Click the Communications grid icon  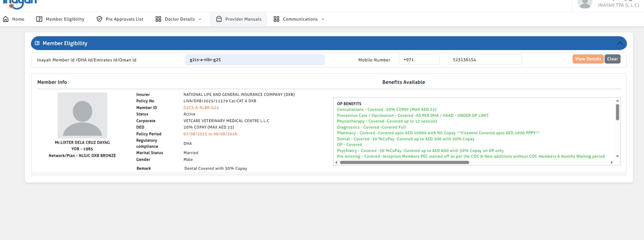click(276, 19)
